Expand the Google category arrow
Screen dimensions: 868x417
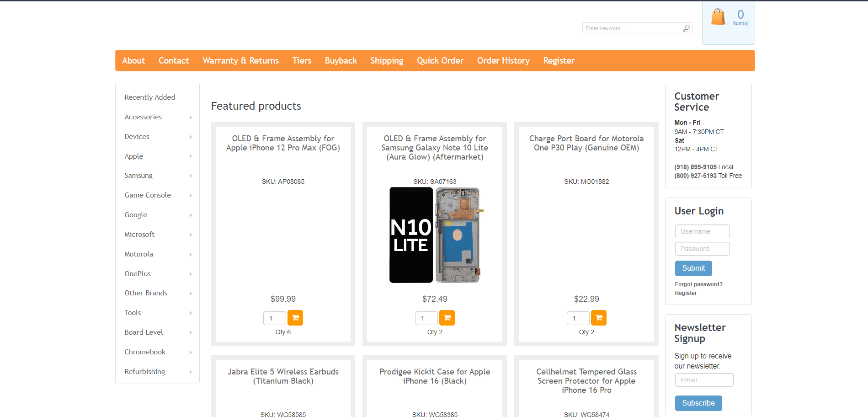coord(191,215)
